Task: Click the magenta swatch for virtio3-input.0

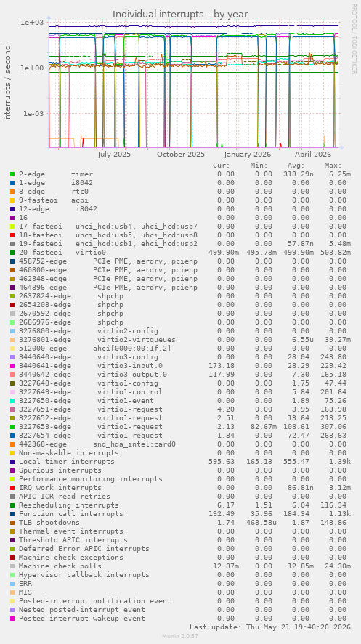Action: click(12, 366)
